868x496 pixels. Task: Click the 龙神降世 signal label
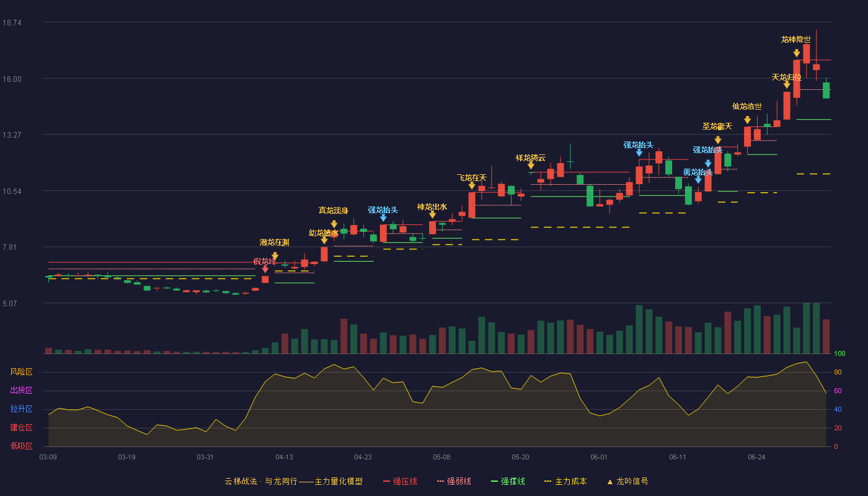coord(796,40)
